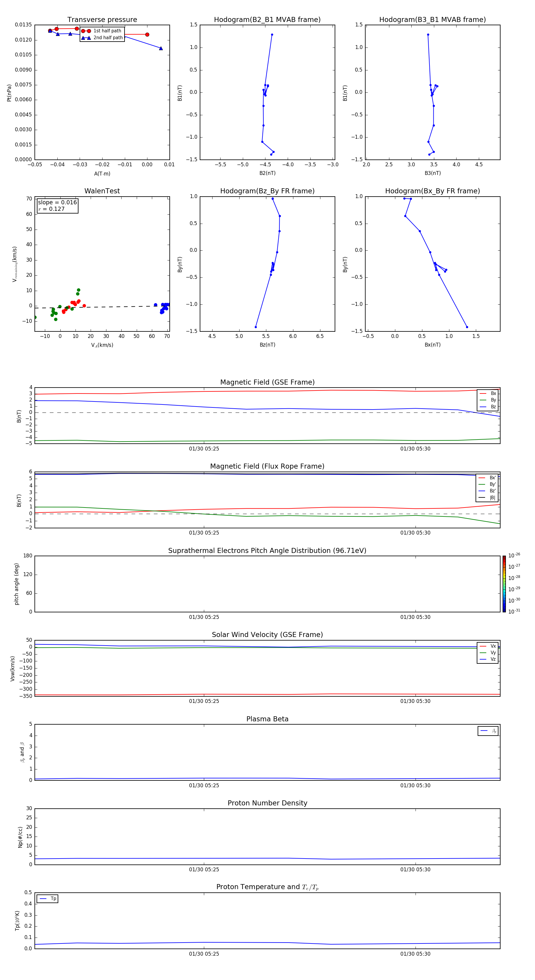Viewport: 535px width, 980px height.
Task: Click the |B| legend entry in flux rope plot
Action: (x=487, y=498)
